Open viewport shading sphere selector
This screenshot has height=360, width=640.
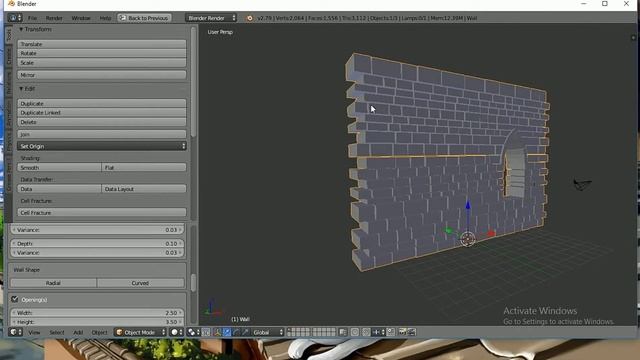click(x=177, y=332)
